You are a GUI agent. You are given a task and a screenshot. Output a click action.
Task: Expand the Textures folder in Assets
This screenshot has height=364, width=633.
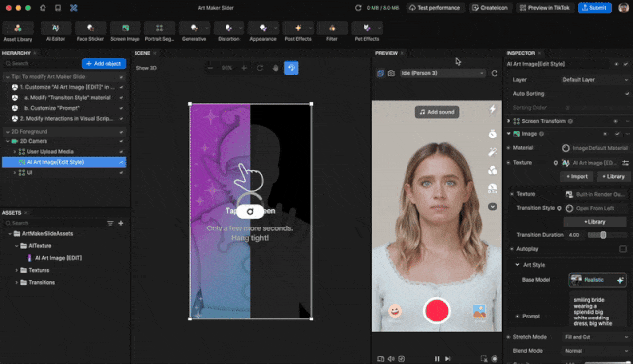[17, 270]
